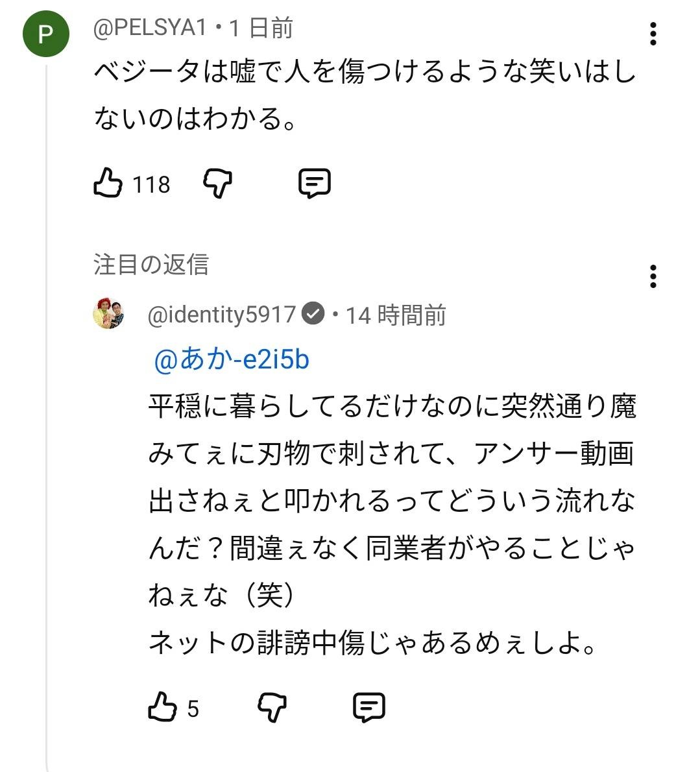Like the comment by @PELSYA1
Viewport: 700px width, 772px height.
[x=108, y=183]
